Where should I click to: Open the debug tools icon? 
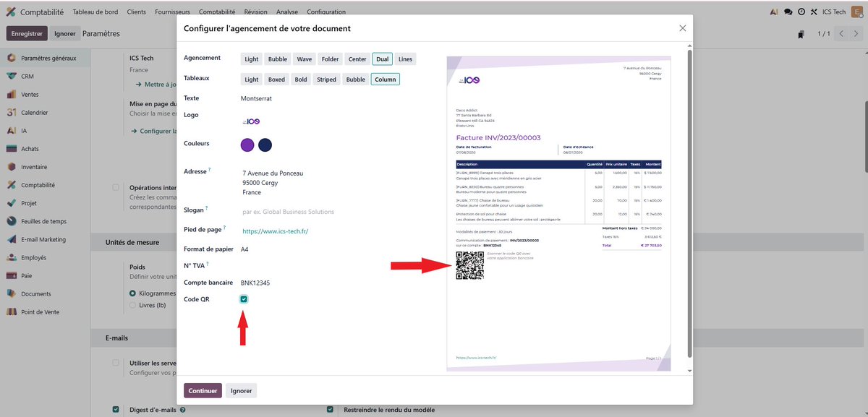click(815, 12)
